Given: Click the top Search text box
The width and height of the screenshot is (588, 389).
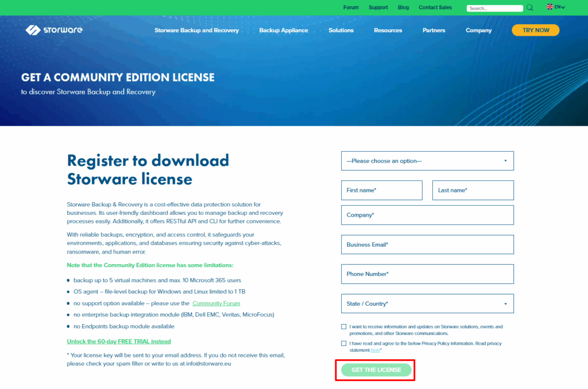Looking at the screenshot, I should pyautogui.click(x=494, y=8).
